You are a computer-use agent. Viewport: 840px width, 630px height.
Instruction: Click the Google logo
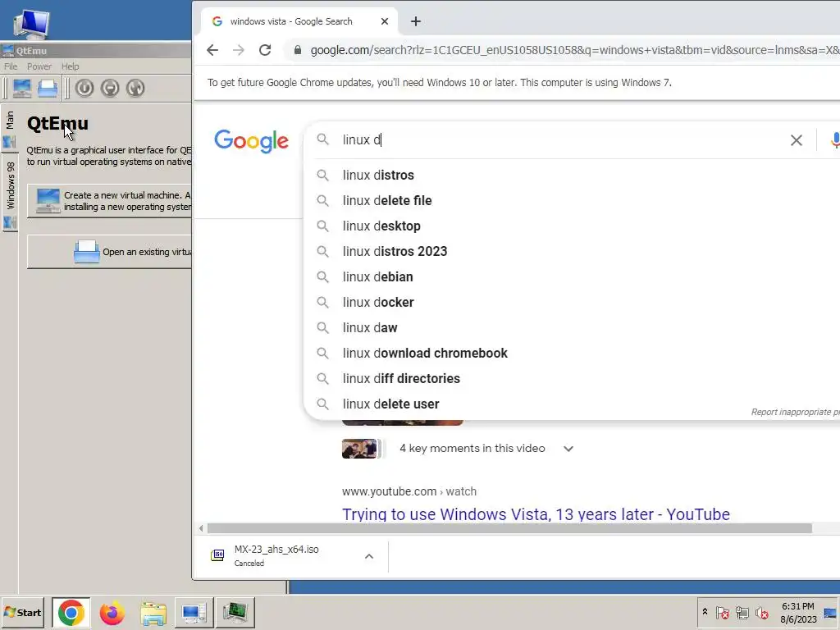[251, 141]
